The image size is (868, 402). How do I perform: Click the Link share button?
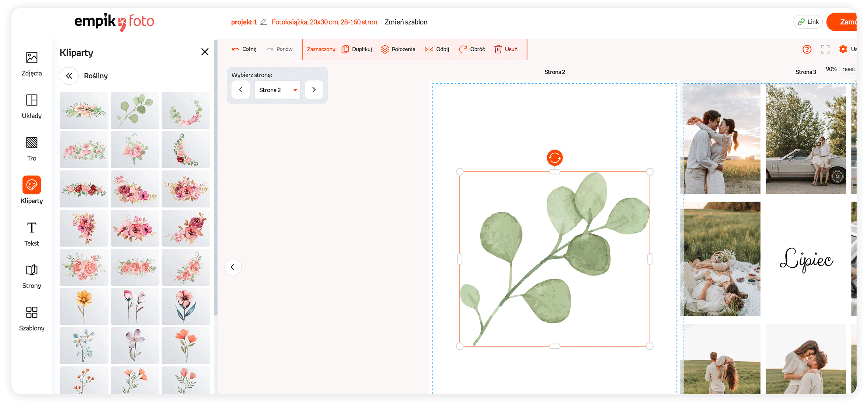pyautogui.click(x=808, y=22)
